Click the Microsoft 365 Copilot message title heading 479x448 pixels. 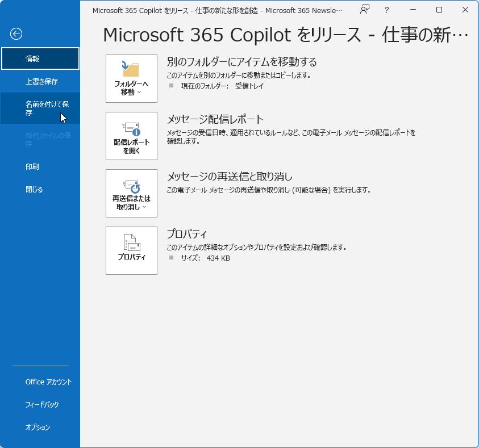(x=285, y=35)
